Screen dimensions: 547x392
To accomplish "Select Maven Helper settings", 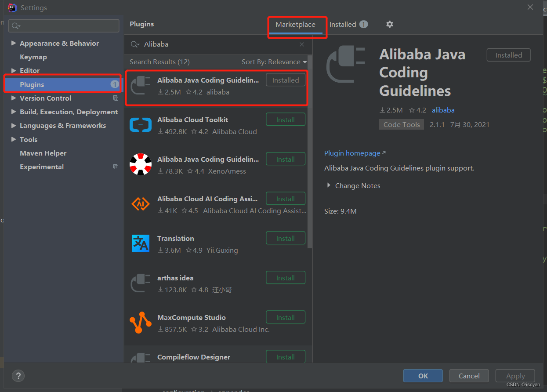I will [43, 153].
